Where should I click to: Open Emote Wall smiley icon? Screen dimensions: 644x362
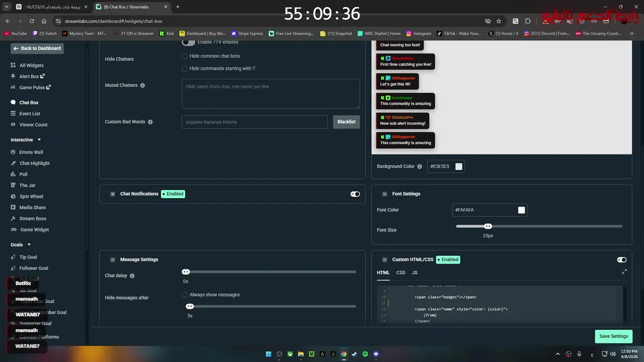tap(14, 152)
